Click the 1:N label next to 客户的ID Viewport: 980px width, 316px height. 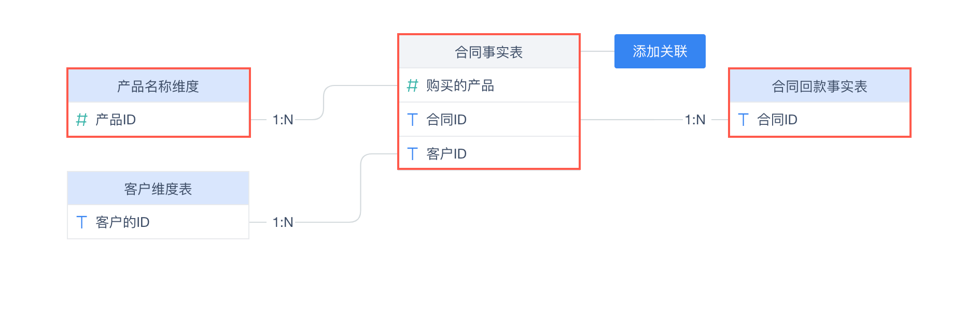283,222
